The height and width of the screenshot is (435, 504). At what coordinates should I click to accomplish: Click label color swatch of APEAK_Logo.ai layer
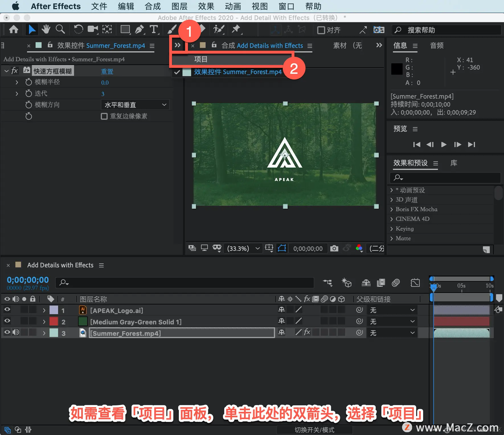point(54,310)
